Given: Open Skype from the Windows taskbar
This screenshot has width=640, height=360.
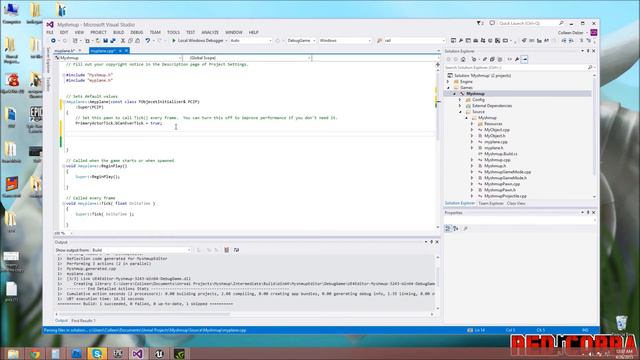Looking at the screenshot, I should (97, 353).
